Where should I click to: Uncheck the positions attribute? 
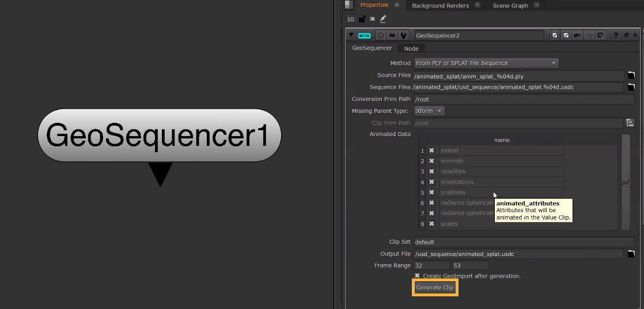click(431, 193)
